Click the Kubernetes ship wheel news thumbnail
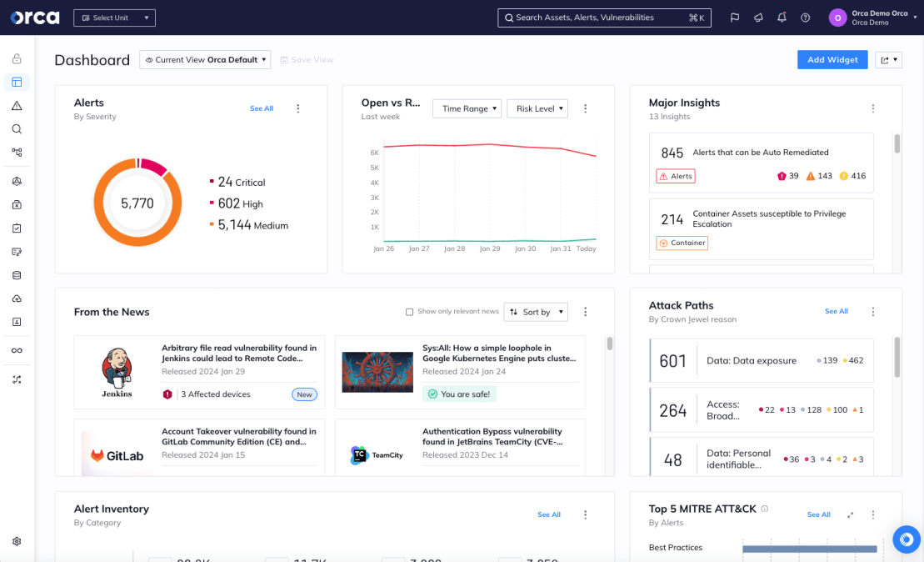Image resolution: width=924 pixels, height=562 pixels. coord(377,372)
